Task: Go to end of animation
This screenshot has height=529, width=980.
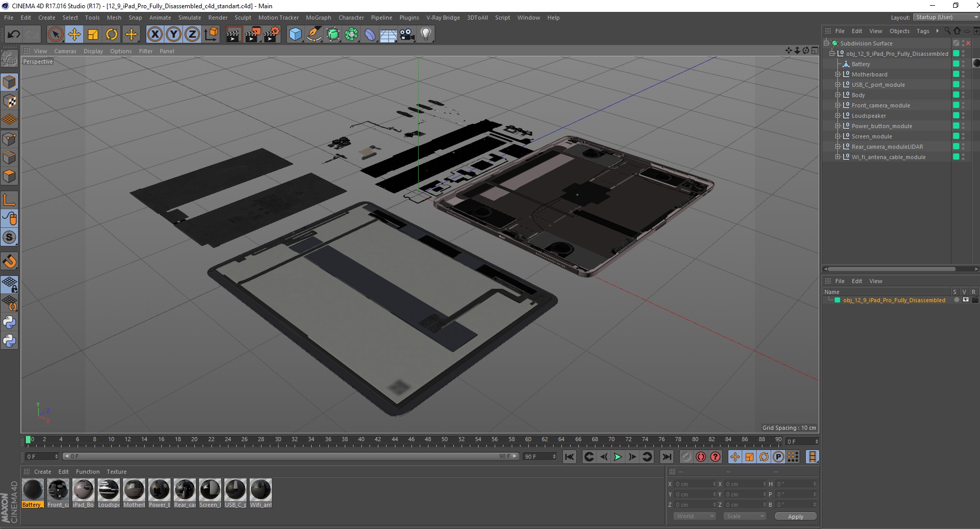Action: [667, 457]
